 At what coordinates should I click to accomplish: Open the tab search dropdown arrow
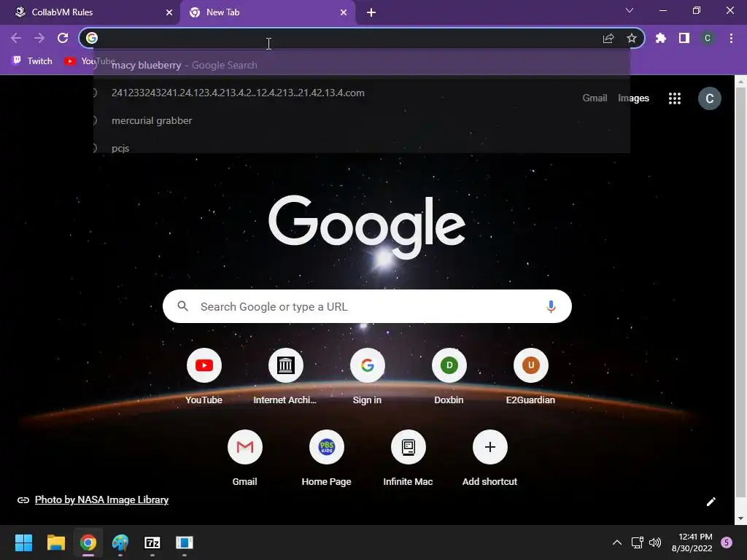630,10
